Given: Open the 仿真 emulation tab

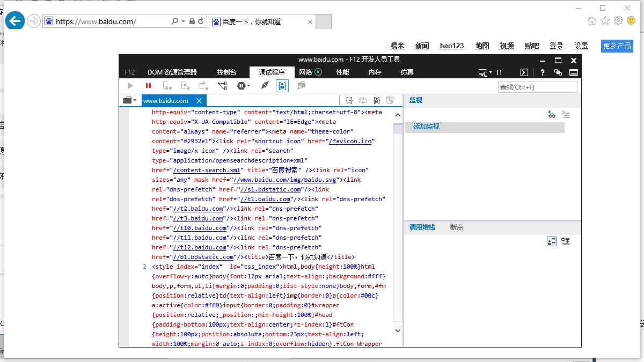Looking at the screenshot, I should pos(407,72).
